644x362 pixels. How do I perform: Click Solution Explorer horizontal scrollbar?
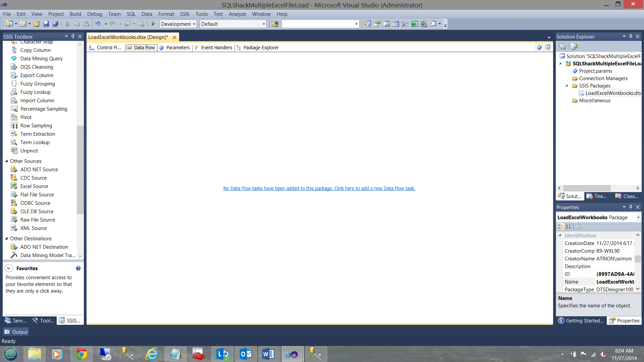[587, 188]
